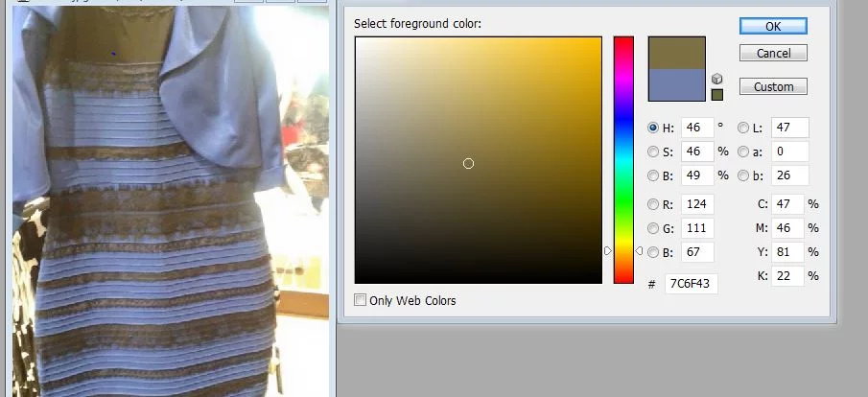Enable the Only Web Colors checkbox
Viewport: 868px width, 397px height.
coord(360,300)
